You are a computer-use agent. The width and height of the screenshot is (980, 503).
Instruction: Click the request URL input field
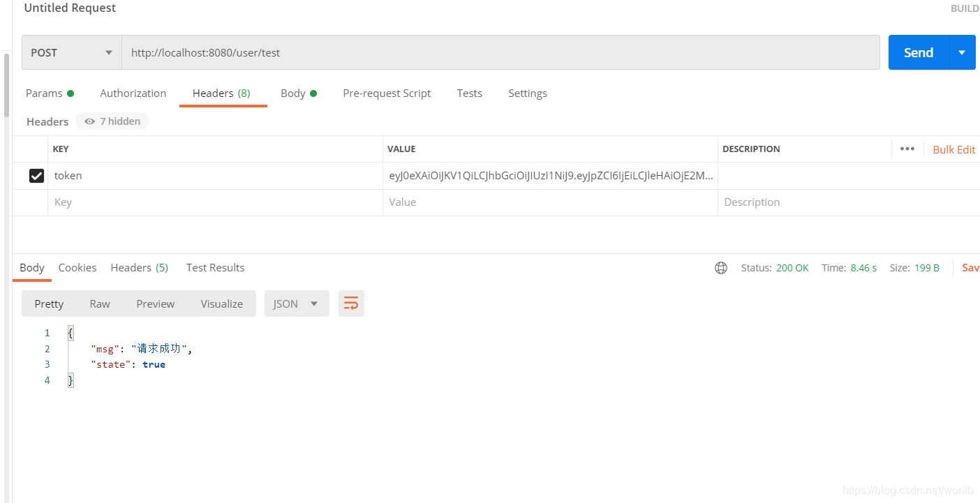coord(500,52)
